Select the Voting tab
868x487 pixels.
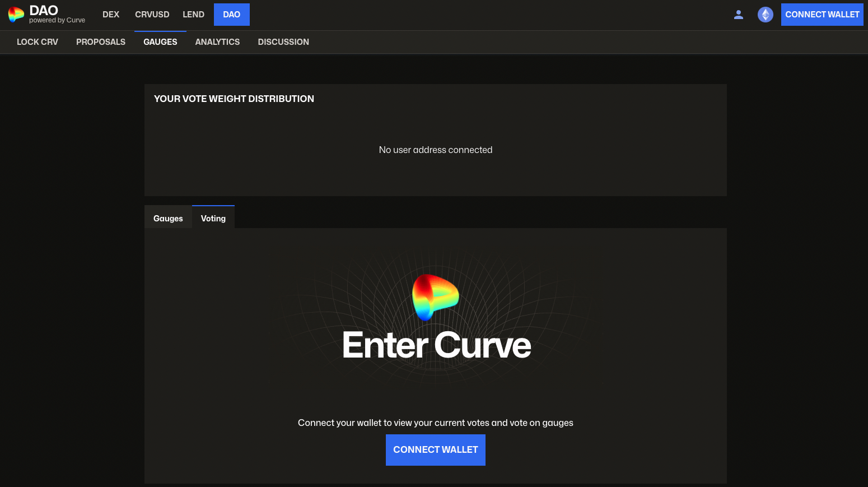tap(213, 218)
